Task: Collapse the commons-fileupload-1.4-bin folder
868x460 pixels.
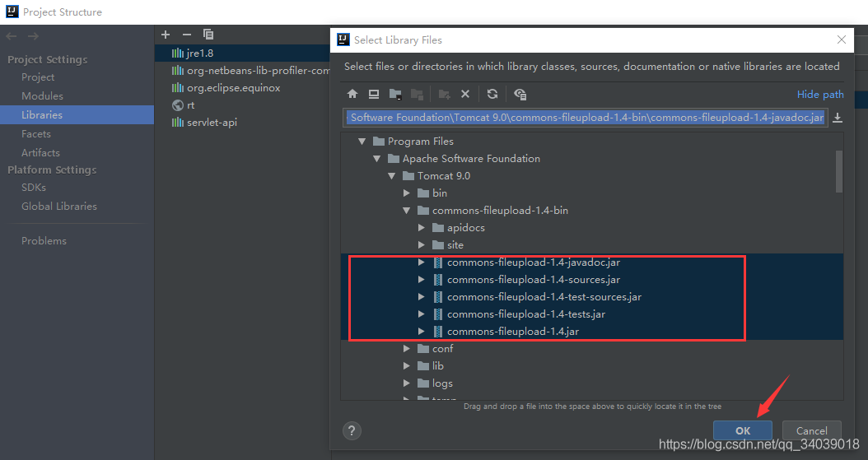Action: pos(407,211)
